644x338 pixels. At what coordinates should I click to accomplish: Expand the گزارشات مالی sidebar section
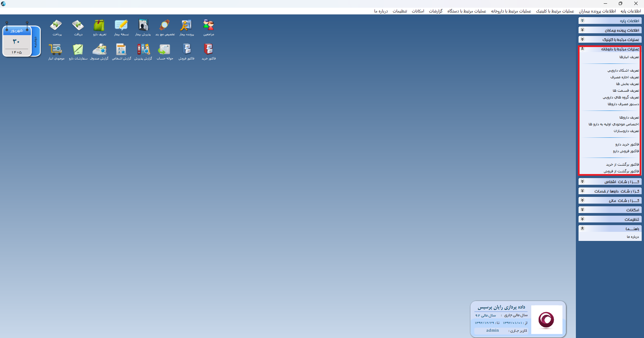610,201
